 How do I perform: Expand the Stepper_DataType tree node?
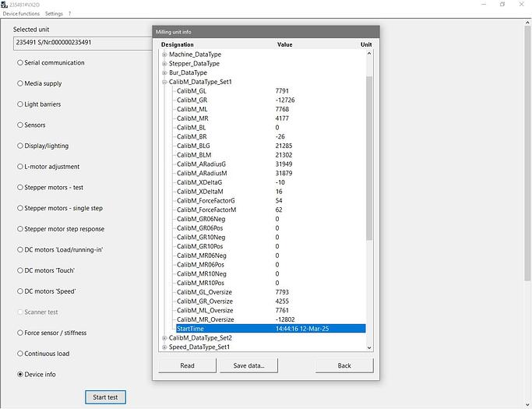pyautogui.click(x=164, y=64)
